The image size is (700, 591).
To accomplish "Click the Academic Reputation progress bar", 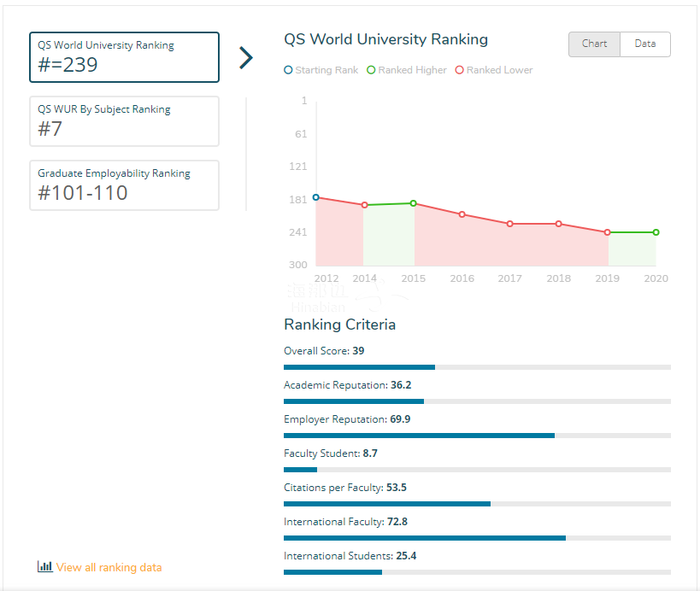I will pos(477,401).
